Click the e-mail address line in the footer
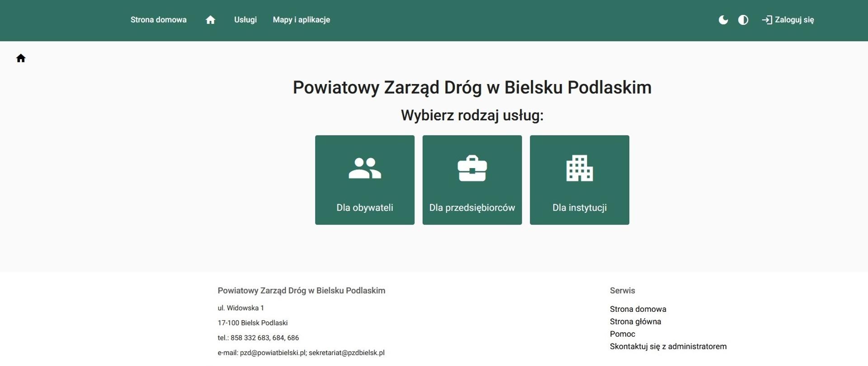This screenshot has height=366, width=868. pos(301,353)
